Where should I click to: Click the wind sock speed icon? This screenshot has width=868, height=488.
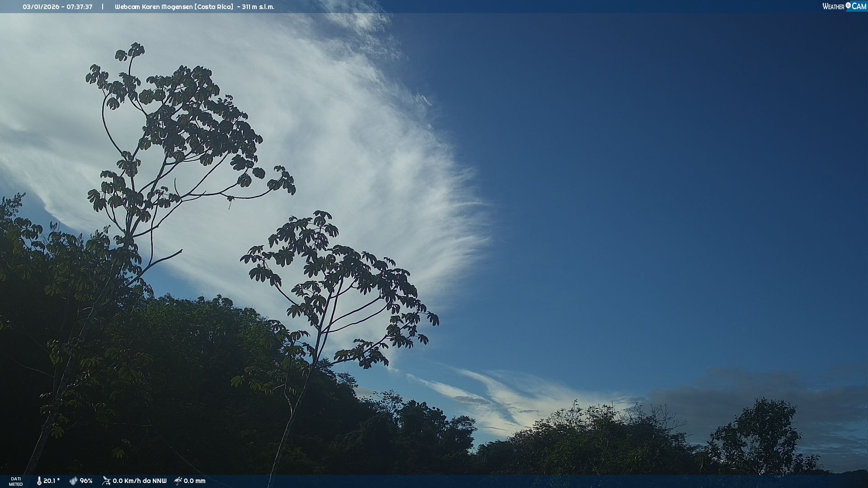point(106,481)
